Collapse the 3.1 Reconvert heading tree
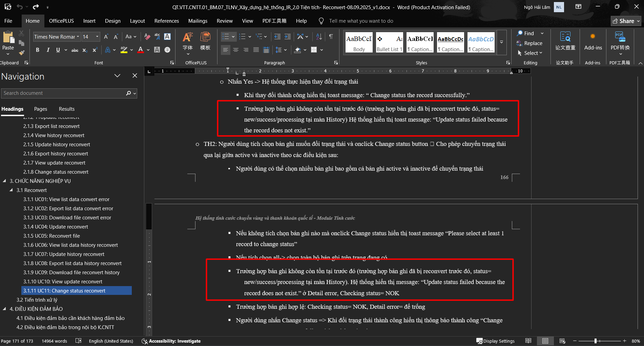This screenshot has height=346, width=644. (11, 190)
